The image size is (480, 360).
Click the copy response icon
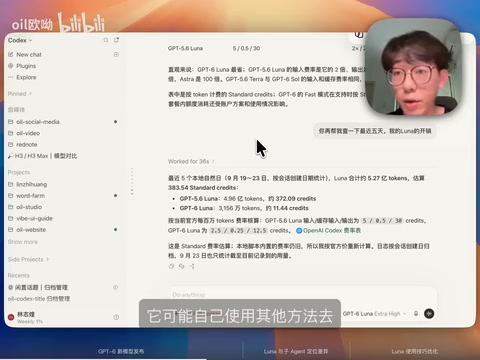(171, 266)
